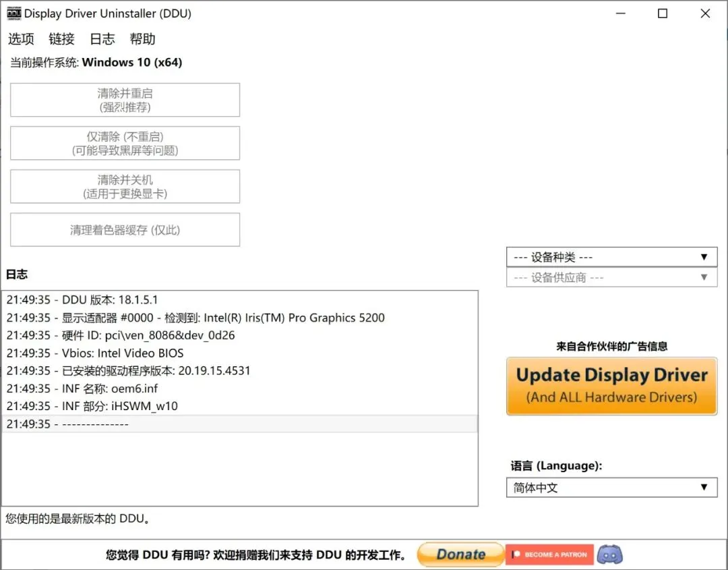
Task: Maximize the DDU window
Action: (663, 13)
